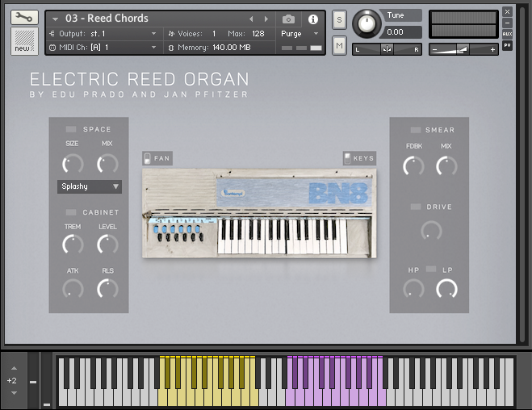Go to the previous preset arrow
The height and width of the screenshot is (410, 532).
pyautogui.click(x=251, y=19)
